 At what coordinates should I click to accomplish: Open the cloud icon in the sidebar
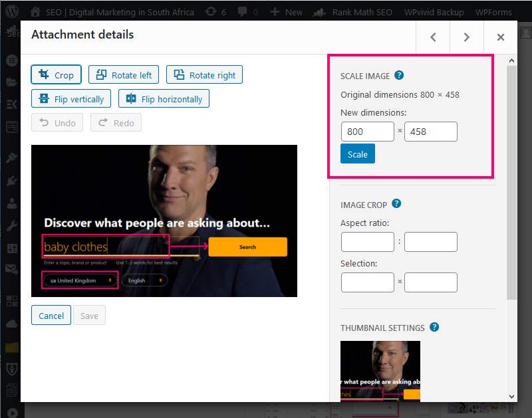click(x=12, y=324)
